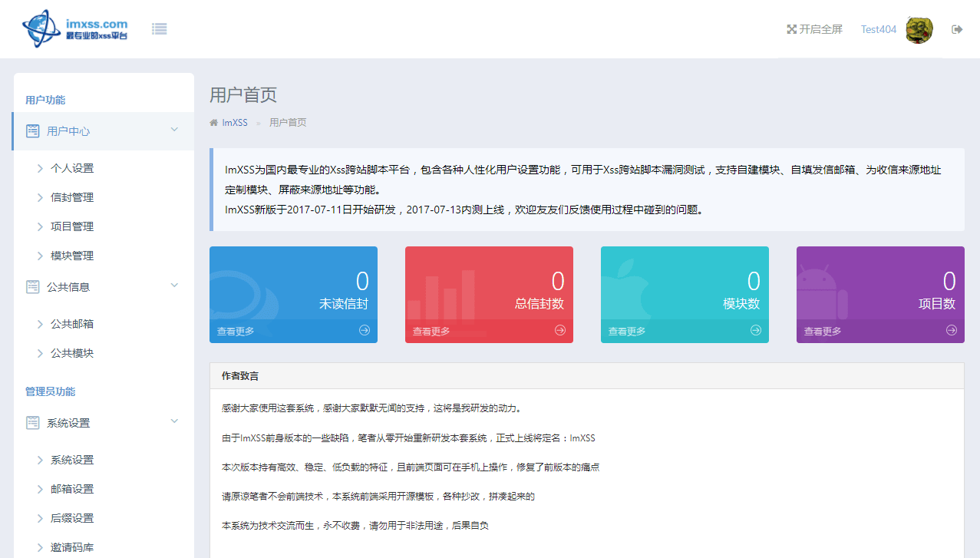Viewport: 980px width, 558px height.
Task: Click the ImXSS breadcrumb link
Action: [235, 122]
